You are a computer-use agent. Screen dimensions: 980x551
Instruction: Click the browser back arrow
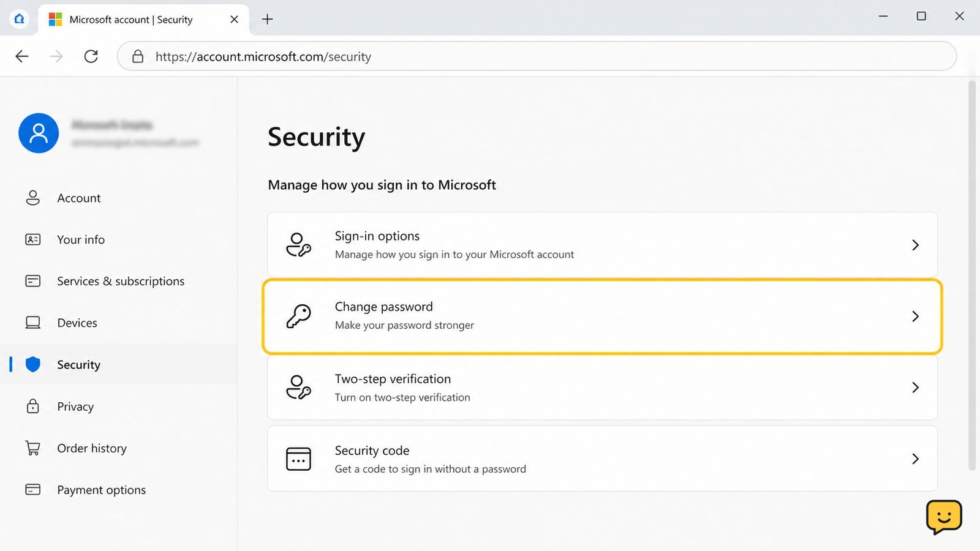tap(22, 56)
